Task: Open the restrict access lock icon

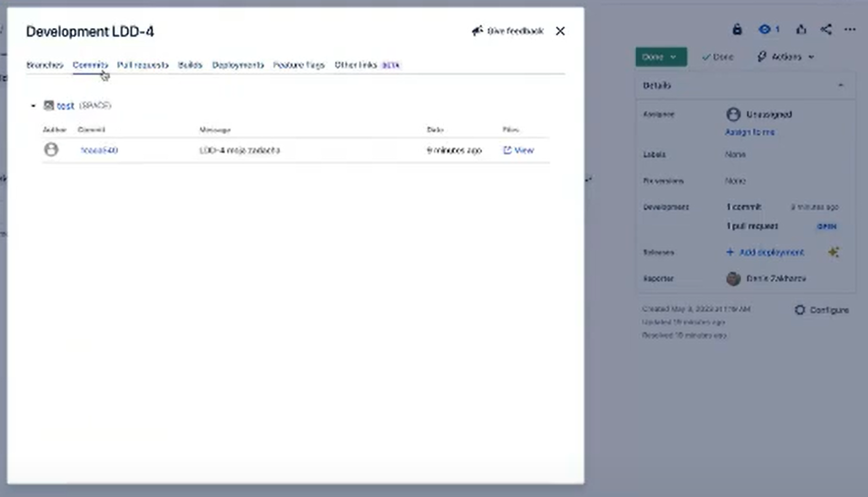Action: pos(737,30)
